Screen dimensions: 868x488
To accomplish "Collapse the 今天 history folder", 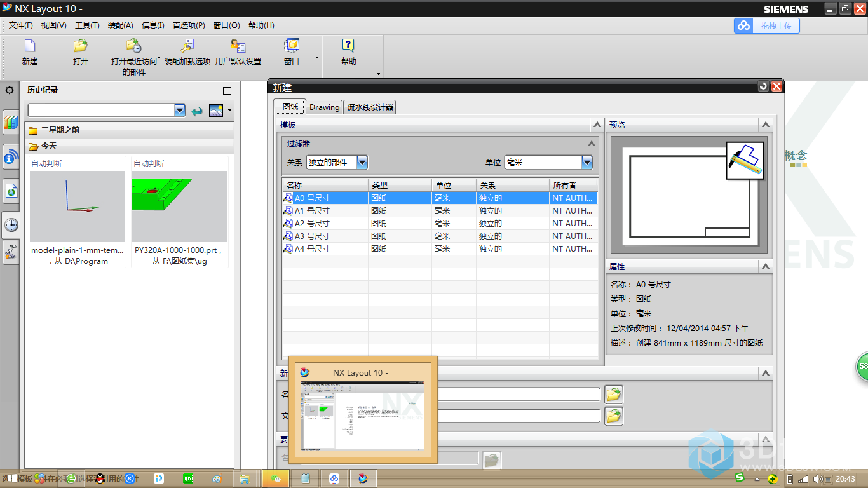I will 130,146.
